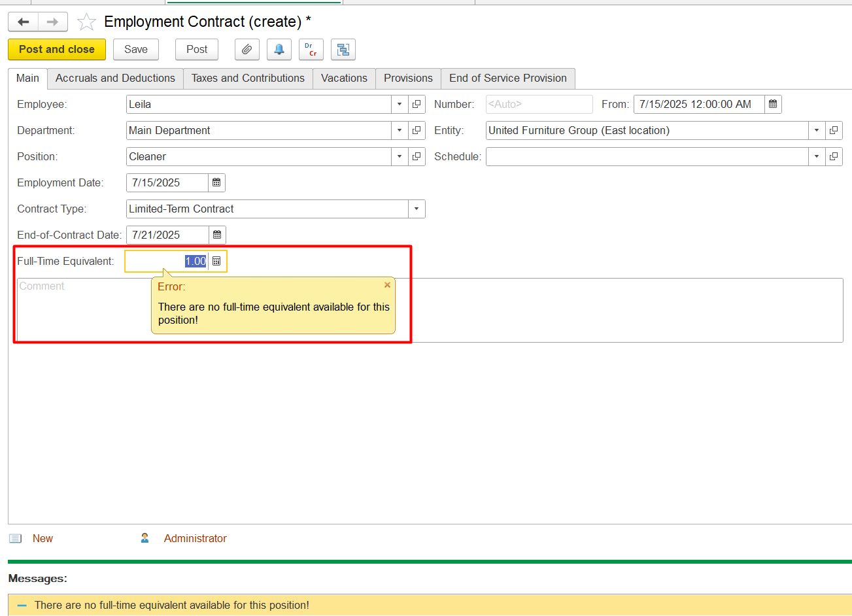Click the Full-Time Equivalent value field
852x616 pixels.
(167, 261)
